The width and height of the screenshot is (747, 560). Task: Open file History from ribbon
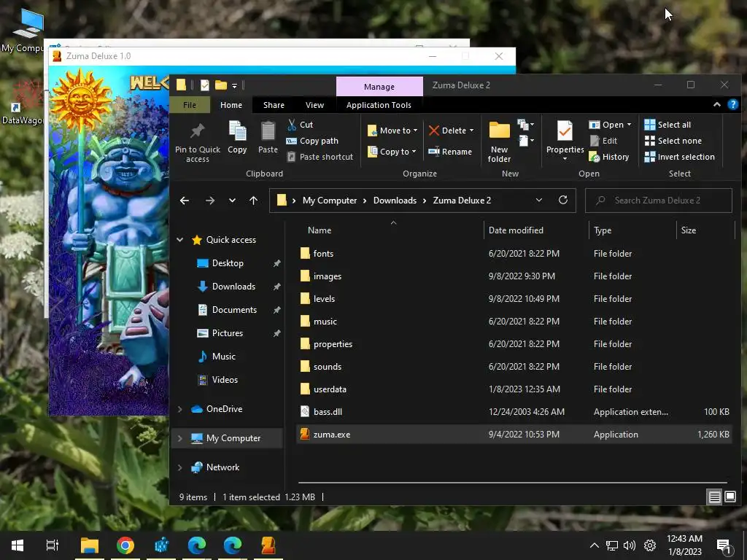tap(609, 157)
